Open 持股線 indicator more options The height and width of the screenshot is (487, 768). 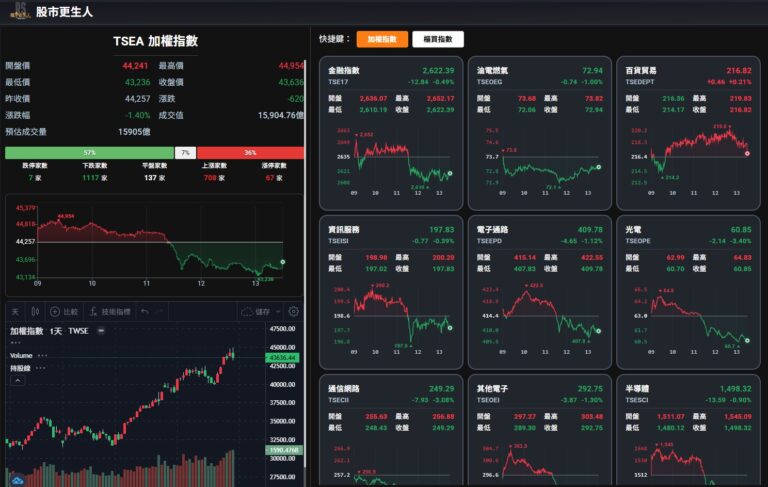click(x=40, y=368)
